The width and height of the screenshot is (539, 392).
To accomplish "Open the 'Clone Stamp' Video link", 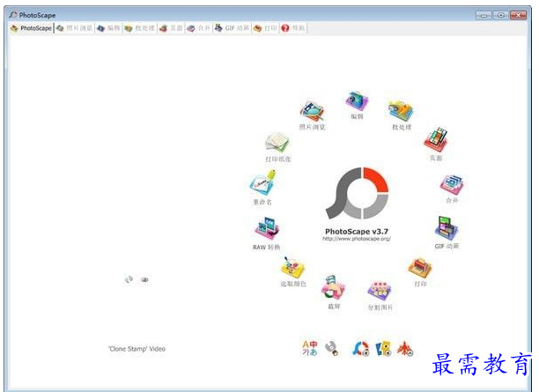I will (x=137, y=349).
